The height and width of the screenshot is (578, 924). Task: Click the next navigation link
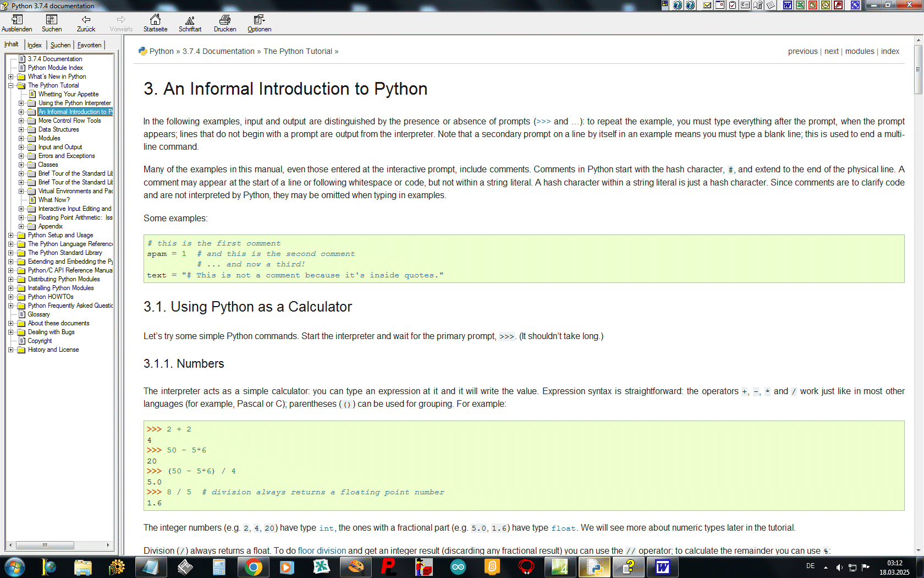pyautogui.click(x=831, y=51)
